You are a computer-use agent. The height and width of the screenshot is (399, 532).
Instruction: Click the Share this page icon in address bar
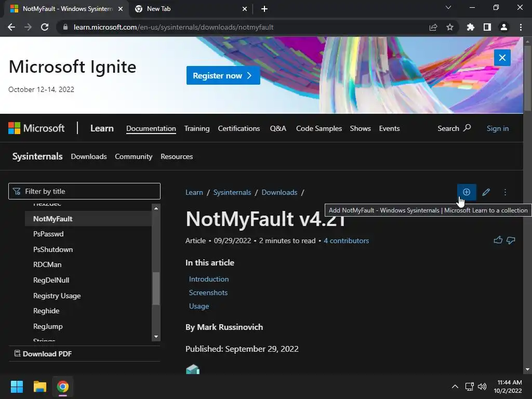433,27
